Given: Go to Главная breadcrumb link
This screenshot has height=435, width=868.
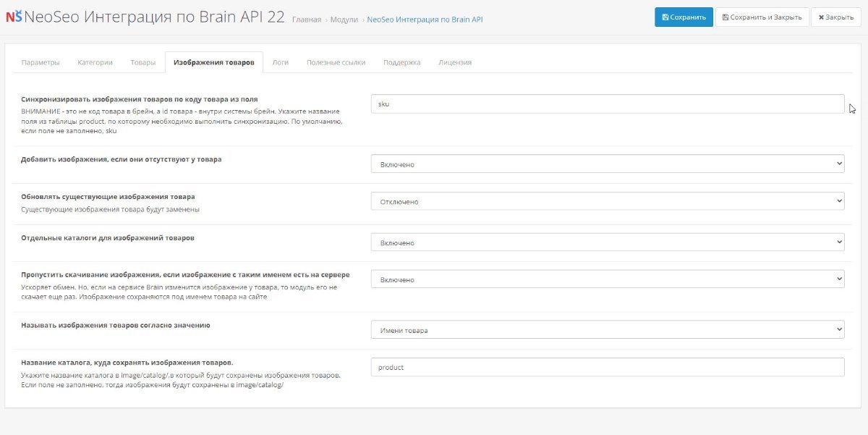Looking at the screenshot, I should pyautogui.click(x=307, y=20).
